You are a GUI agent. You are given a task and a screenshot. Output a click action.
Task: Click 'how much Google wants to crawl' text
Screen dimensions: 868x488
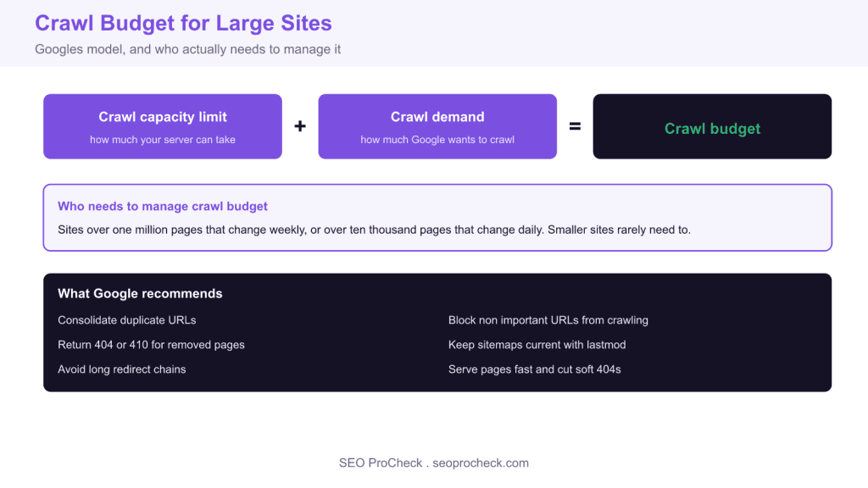437,140
